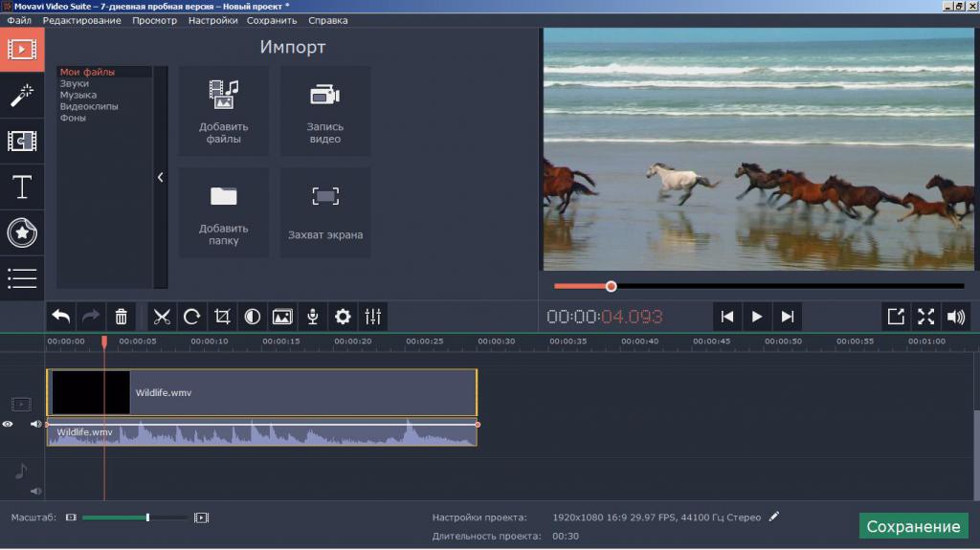The height and width of the screenshot is (550, 980).
Task: Select Музыка category
Action: coord(78,95)
